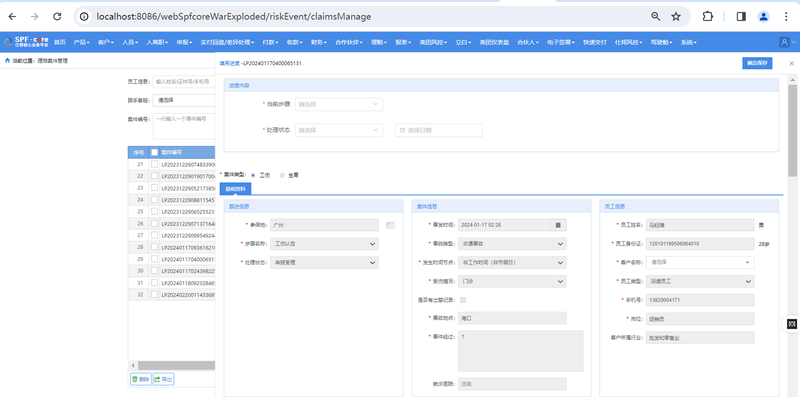Click the home icon beside 当前位置
Viewport: 800px width, 397px height.
click(x=7, y=60)
